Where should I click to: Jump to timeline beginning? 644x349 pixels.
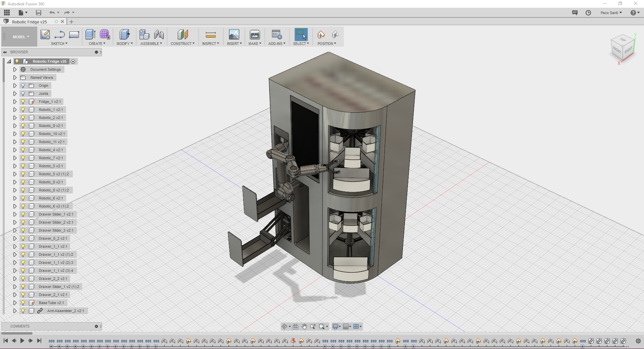6,341
